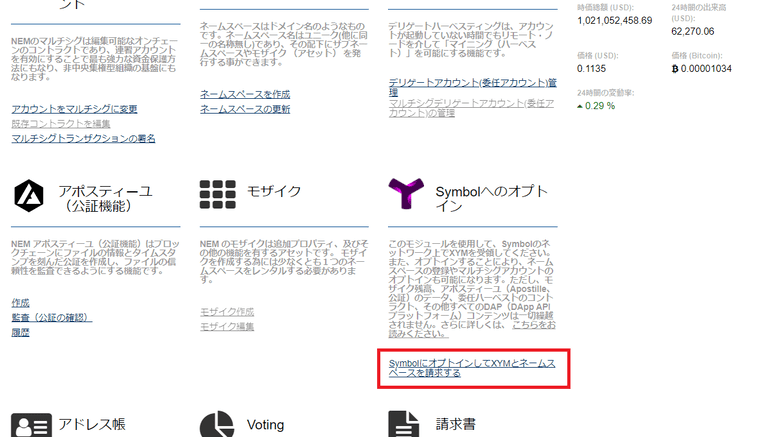Open アカウントをマルチシグに変更 link
760x437 pixels.
coord(75,109)
